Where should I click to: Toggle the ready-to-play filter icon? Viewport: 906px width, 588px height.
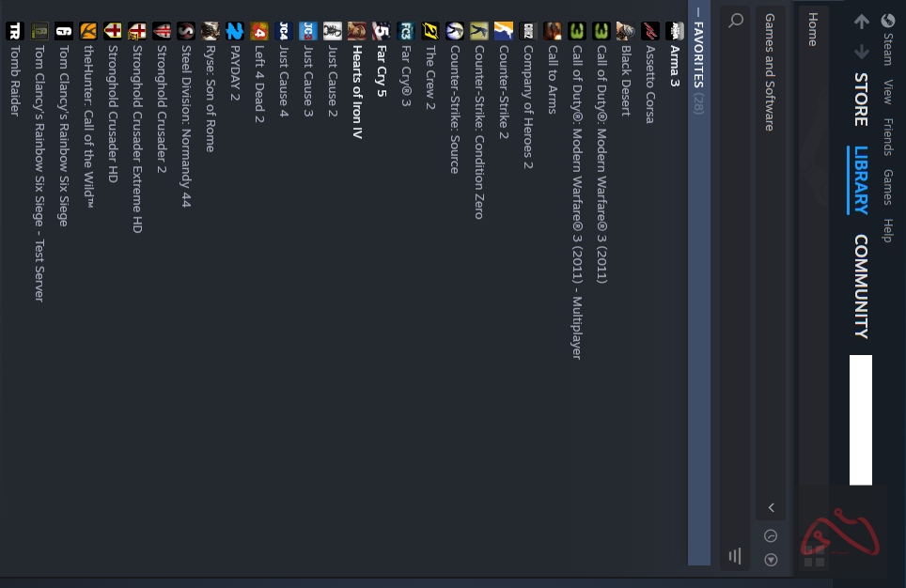[771, 560]
